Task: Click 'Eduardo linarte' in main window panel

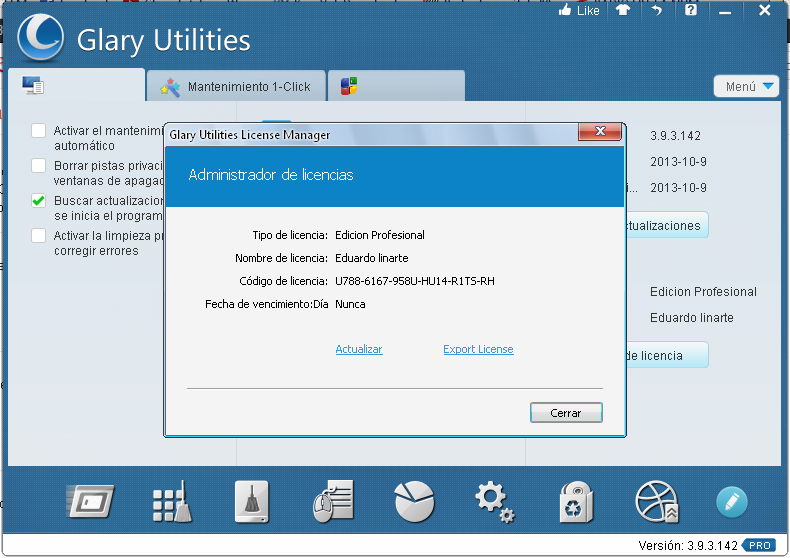Action: click(x=692, y=318)
